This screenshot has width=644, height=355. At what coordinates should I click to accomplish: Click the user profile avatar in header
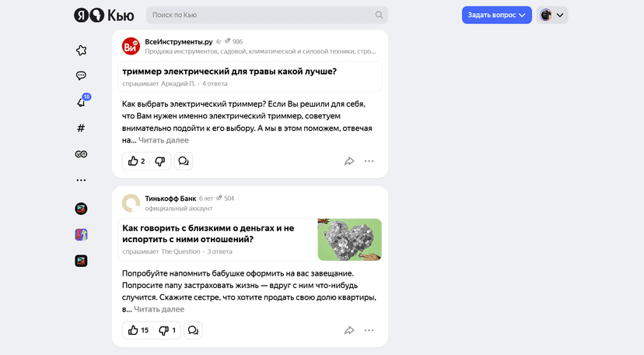pos(546,16)
